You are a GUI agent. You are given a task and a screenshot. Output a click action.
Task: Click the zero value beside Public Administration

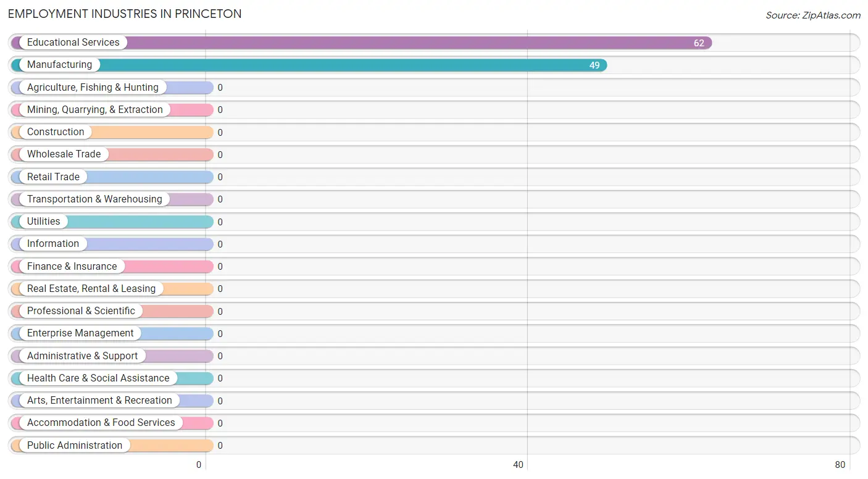pyautogui.click(x=220, y=446)
